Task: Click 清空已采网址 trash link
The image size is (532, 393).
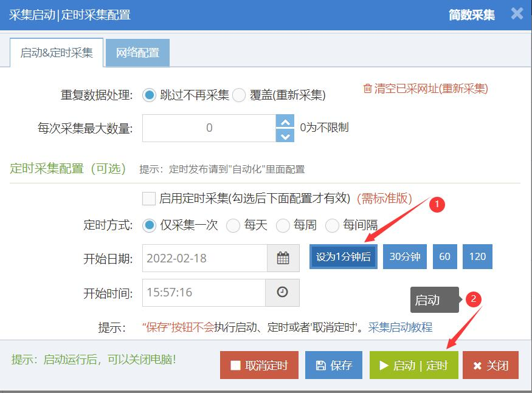Action: (x=425, y=89)
